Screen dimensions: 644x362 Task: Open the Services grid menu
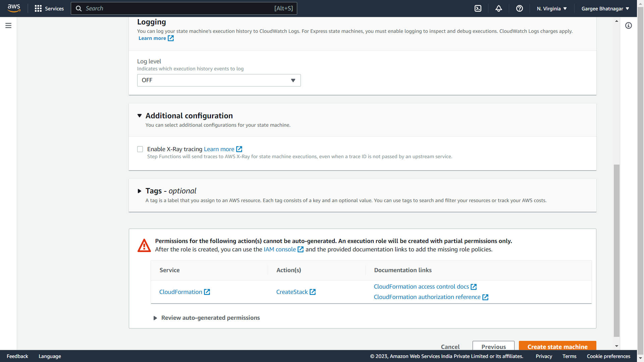(x=49, y=8)
